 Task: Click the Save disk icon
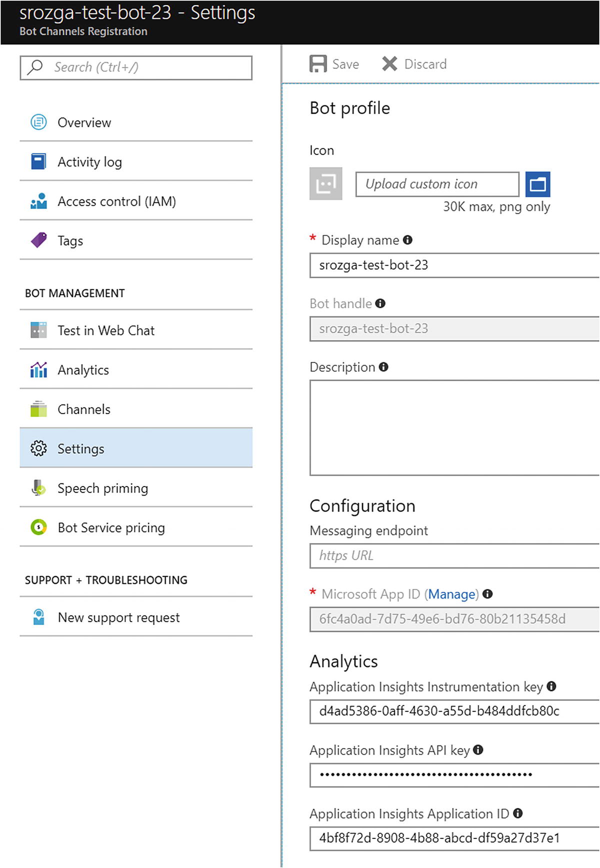pyautogui.click(x=318, y=64)
